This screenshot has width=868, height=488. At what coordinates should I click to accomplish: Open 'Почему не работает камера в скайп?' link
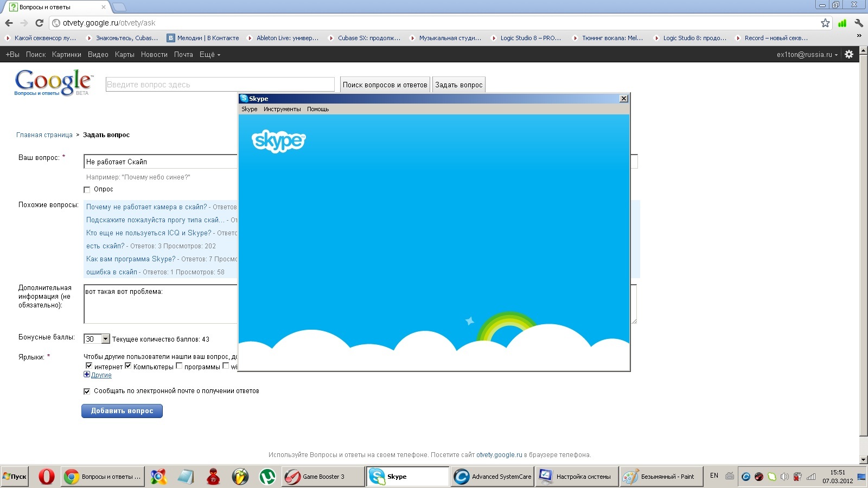(146, 207)
